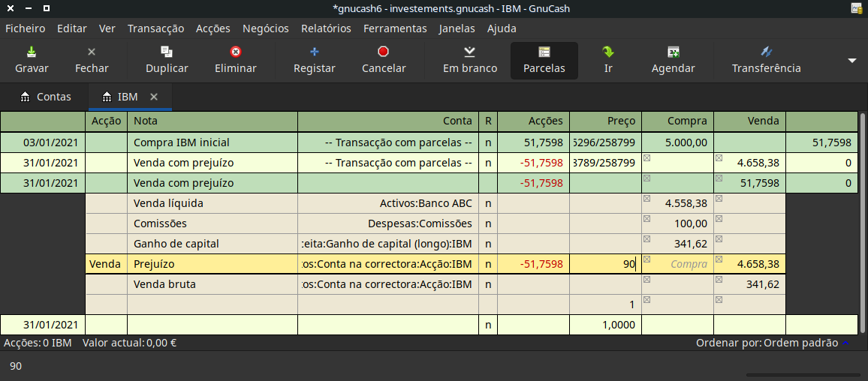Click the Gravar save icon
Screen dimensions: 868x381
(x=32, y=52)
